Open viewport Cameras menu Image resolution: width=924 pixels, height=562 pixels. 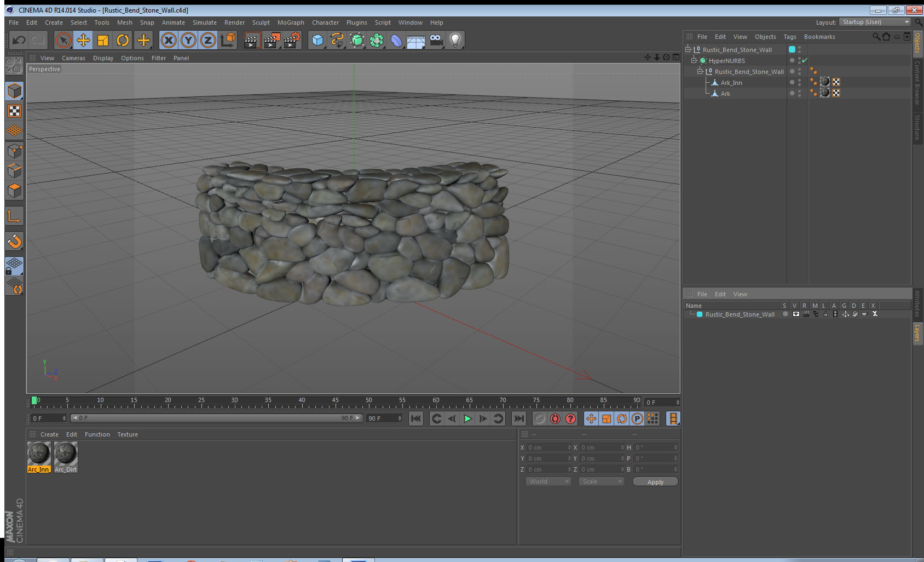[73, 58]
